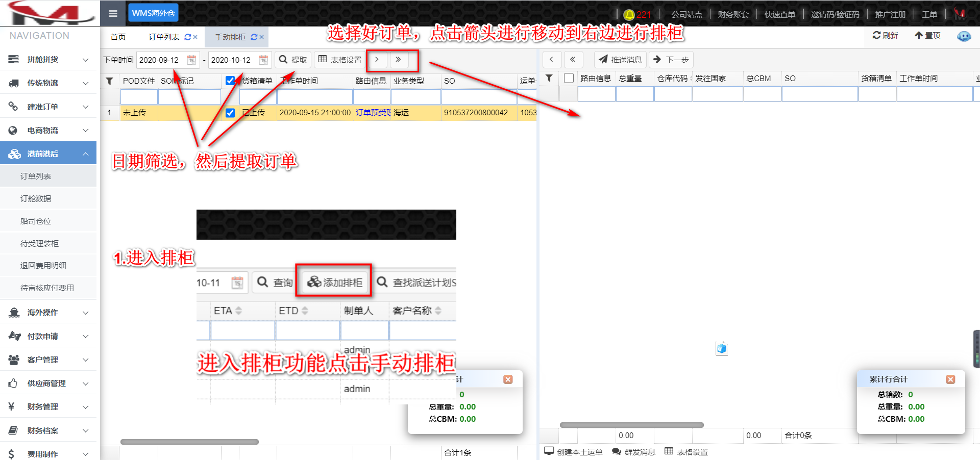Image resolution: width=980 pixels, height=460 pixels.
Task: Open the 公司站点 link
Action: (x=687, y=15)
